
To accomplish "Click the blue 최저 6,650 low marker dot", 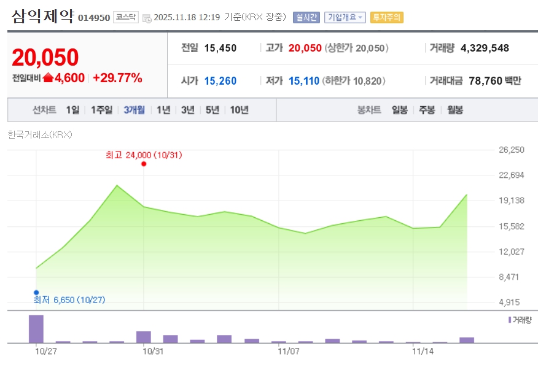I will [x=36, y=293].
